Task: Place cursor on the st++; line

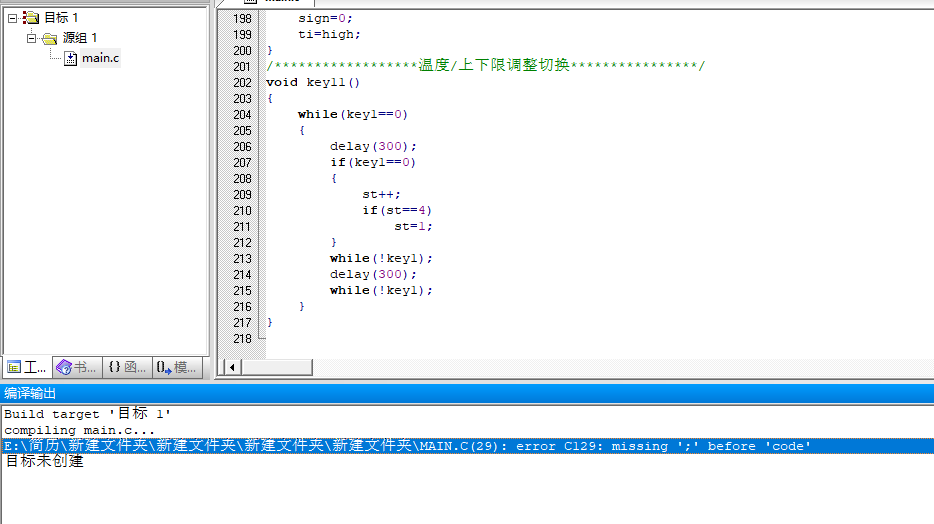Action: (x=381, y=195)
